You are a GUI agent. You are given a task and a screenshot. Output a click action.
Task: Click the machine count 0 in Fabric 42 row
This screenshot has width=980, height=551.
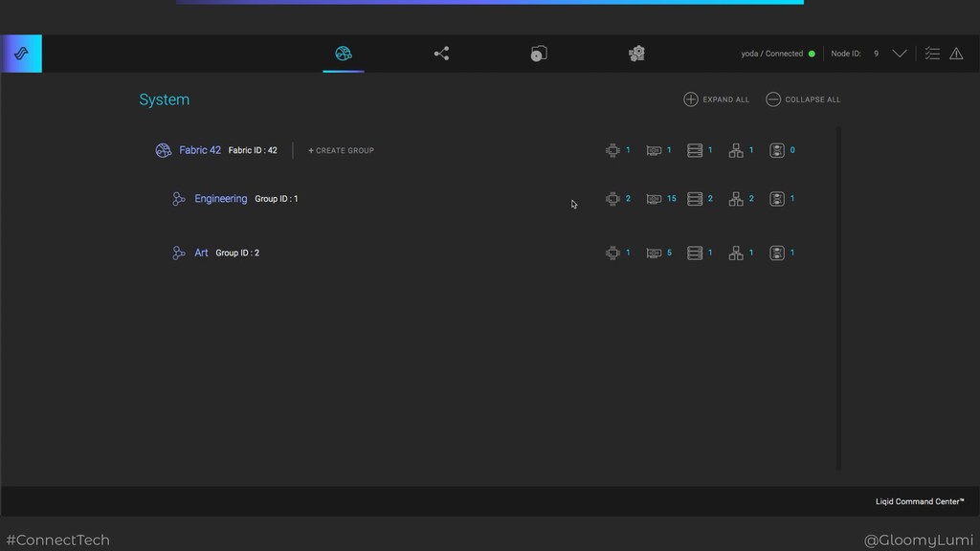pos(792,150)
